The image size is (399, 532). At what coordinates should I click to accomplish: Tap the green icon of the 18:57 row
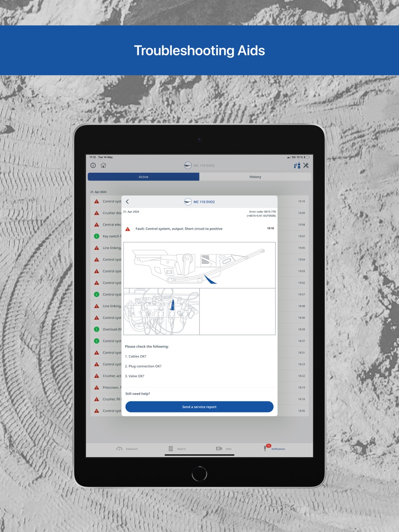coord(97,294)
